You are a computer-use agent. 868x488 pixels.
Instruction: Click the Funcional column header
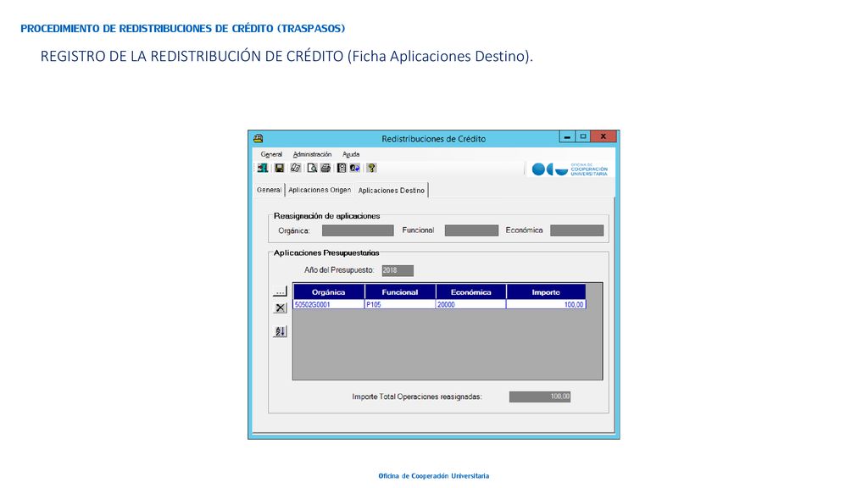click(400, 291)
